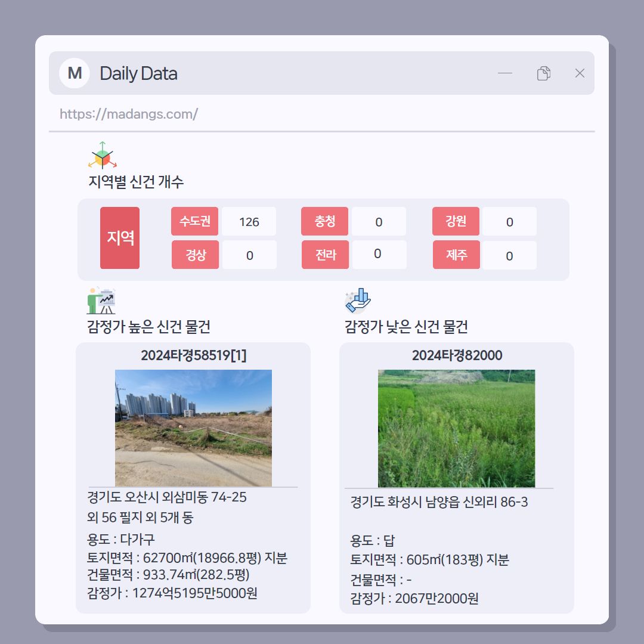Click the large 지역 button

(120, 238)
